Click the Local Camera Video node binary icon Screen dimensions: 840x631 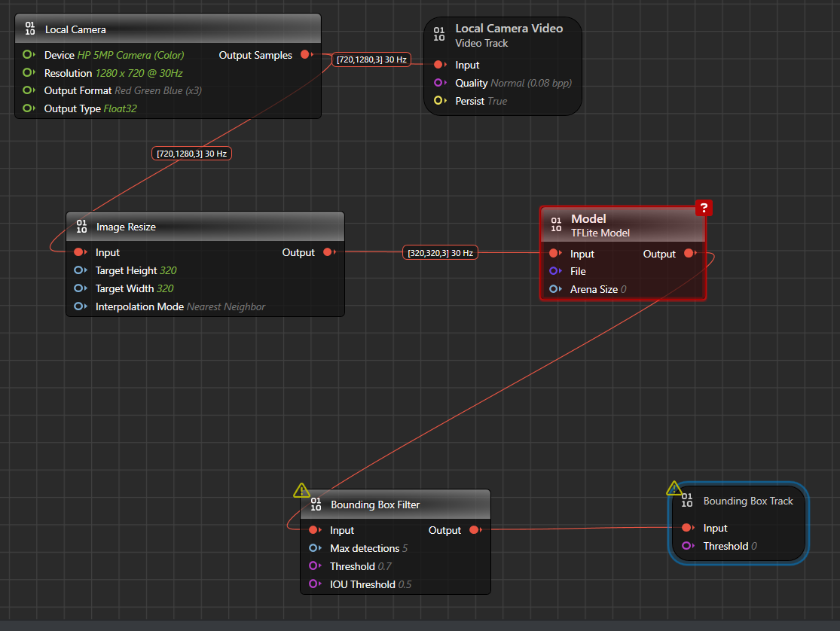click(x=438, y=35)
